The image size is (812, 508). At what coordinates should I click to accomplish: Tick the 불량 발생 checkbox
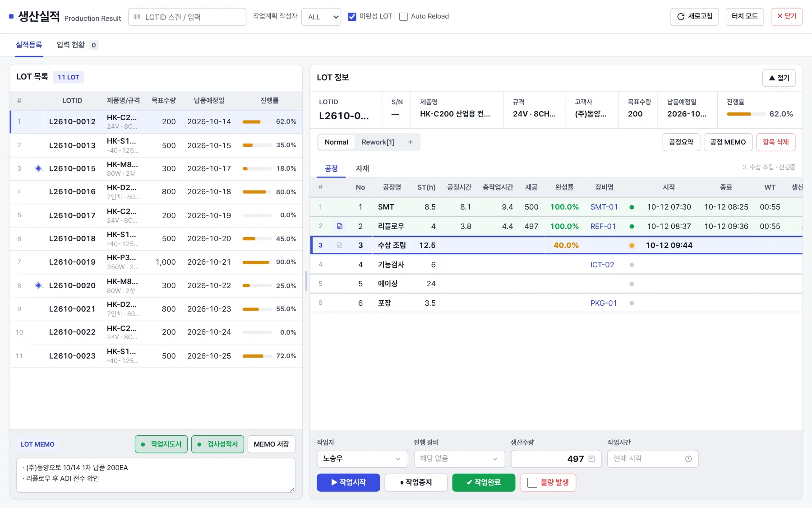532,483
